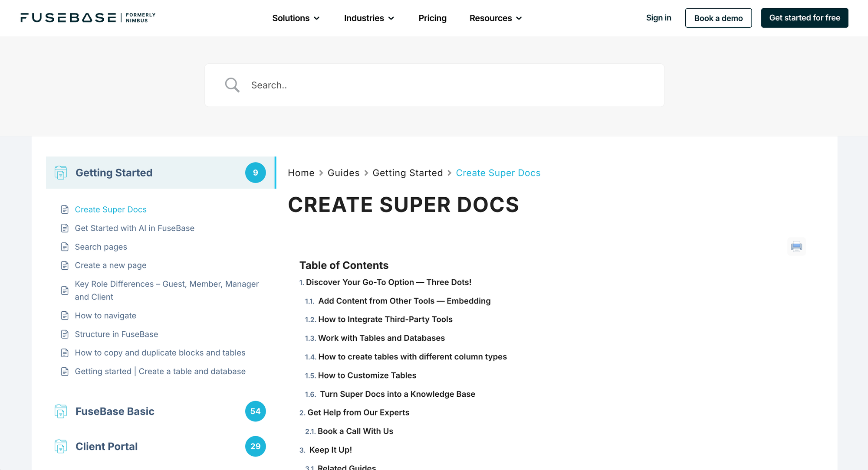
Task: Click the Sign in link
Action: tap(658, 18)
